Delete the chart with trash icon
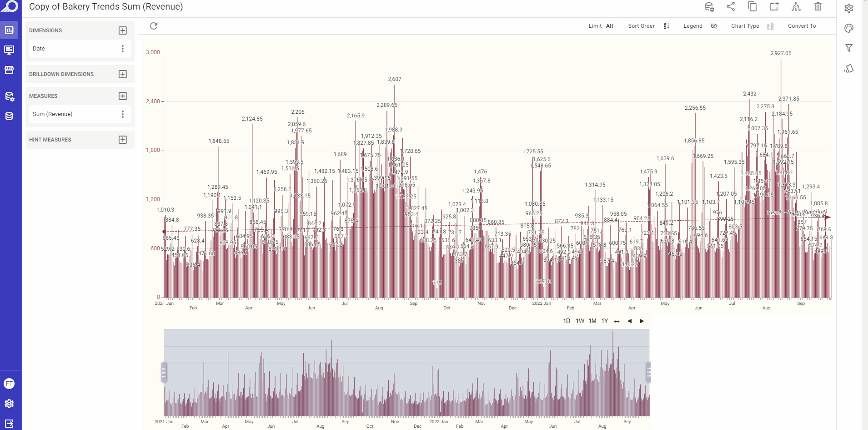Image resolution: width=868 pixels, height=430 pixels. point(818,6)
